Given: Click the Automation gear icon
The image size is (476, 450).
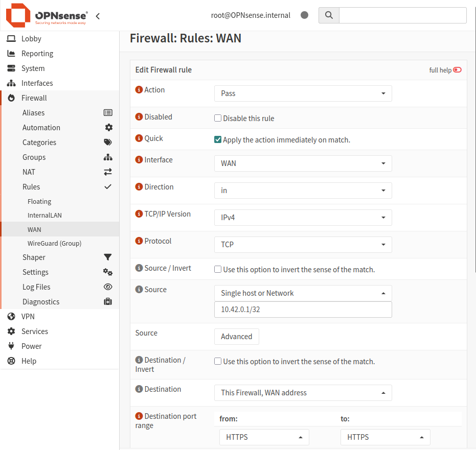Looking at the screenshot, I should coord(108,128).
